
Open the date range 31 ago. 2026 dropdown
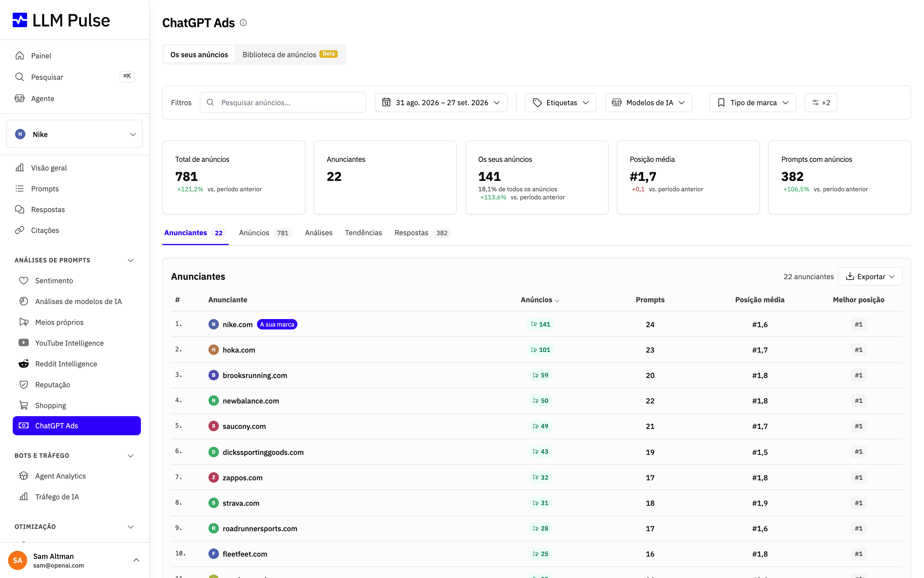coord(441,102)
